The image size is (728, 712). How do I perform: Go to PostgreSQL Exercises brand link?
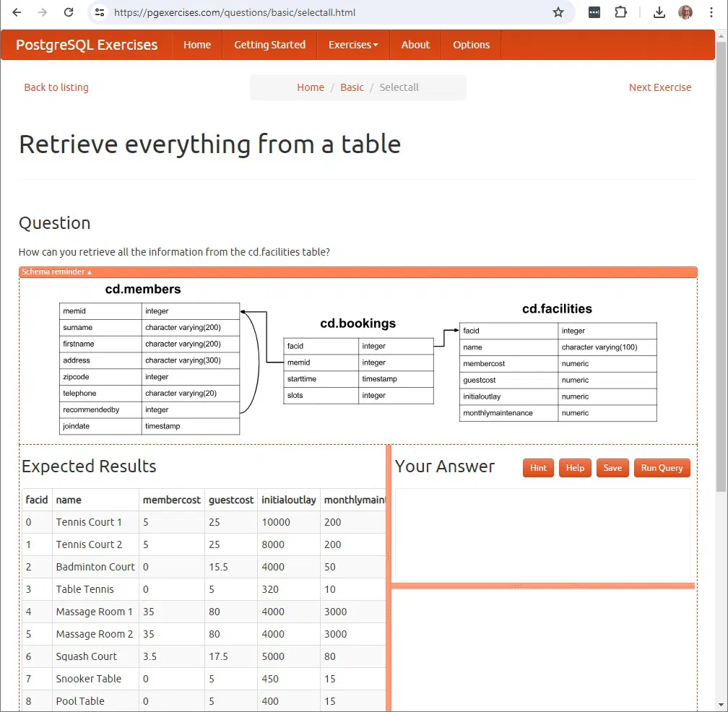[x=87, y=45]
